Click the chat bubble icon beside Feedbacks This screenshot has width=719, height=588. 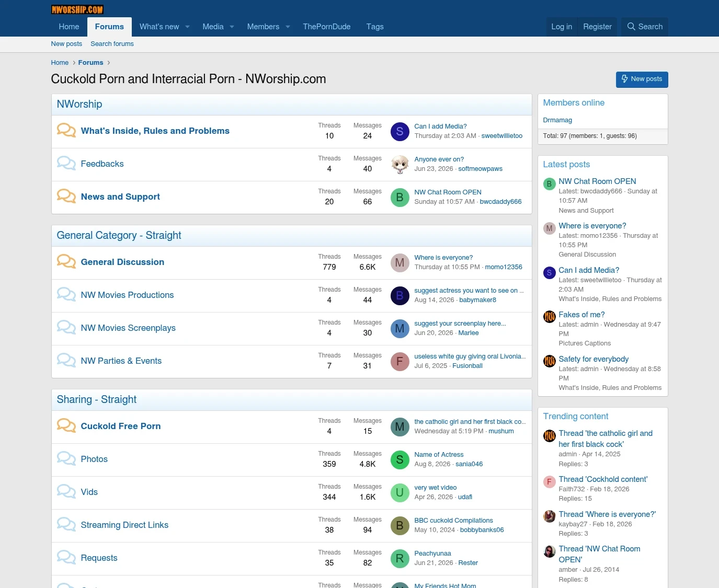[66, 163]
